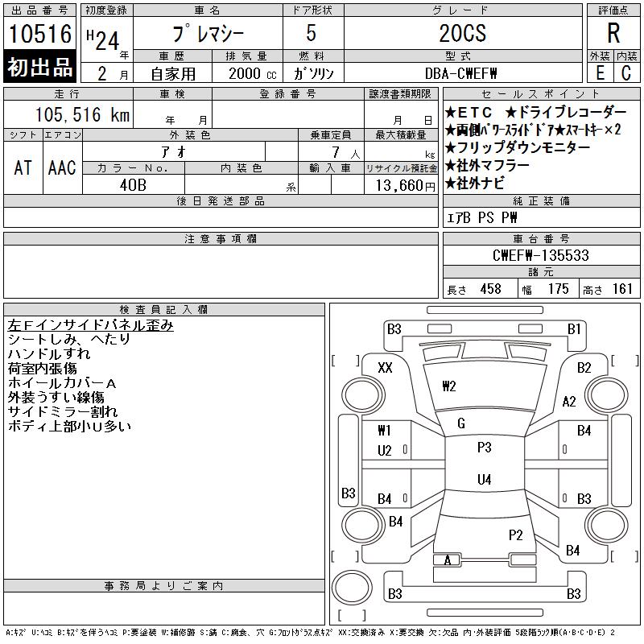Viewport: 644px width, 644px height.
Task: Select the P2 rear mark on the diagram
Action: [x=515, y=535]
